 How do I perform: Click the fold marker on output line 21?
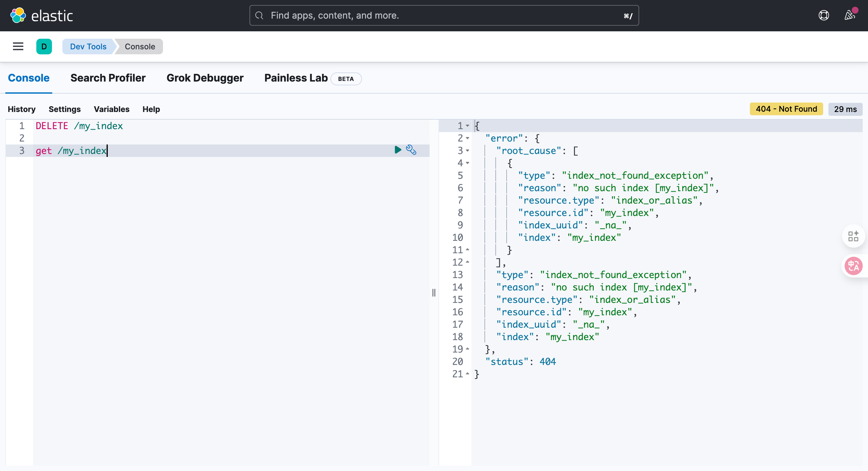point(468,374)
